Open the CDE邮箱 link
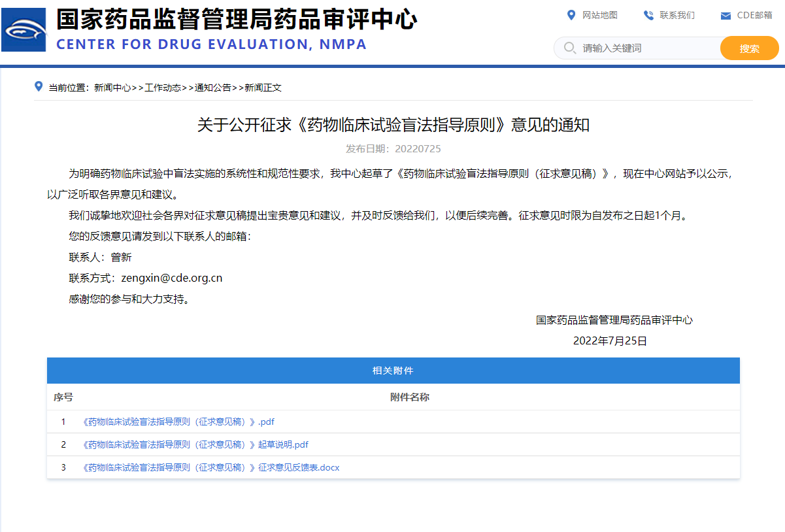This screenshot has height=532, width=785. (754, 15)
